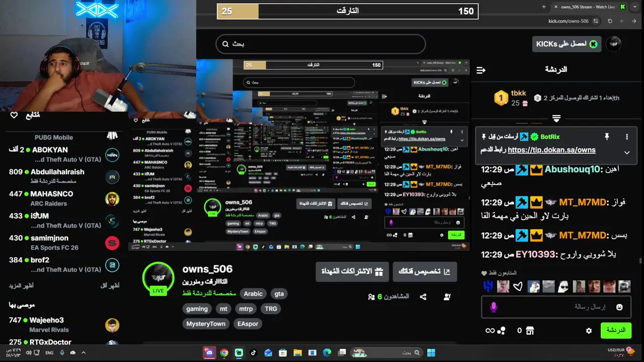This screenshot has height=362, width=644.
Task: Open Microsoft Edge from the taskbar
Action: click(x=327, y=353)
